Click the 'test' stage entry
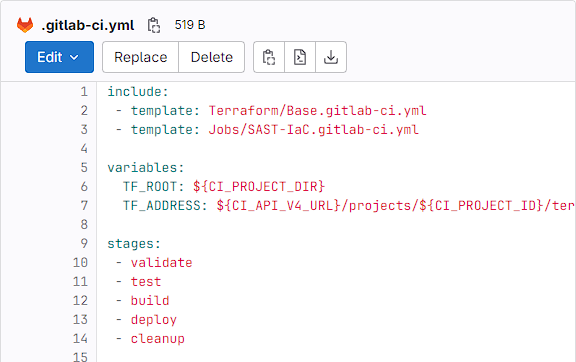The height and width of the screenshot is (362, 576). pos(146,282)
